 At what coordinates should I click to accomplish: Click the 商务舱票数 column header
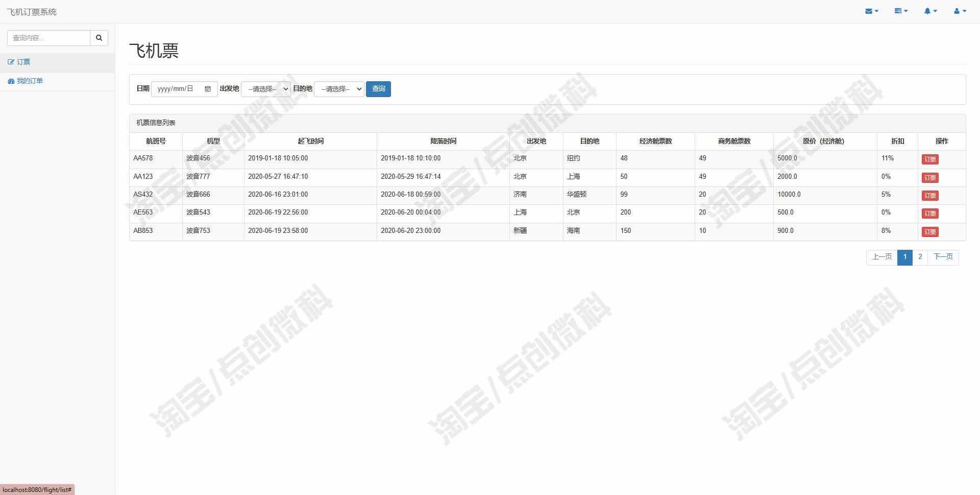pos(734,142)
